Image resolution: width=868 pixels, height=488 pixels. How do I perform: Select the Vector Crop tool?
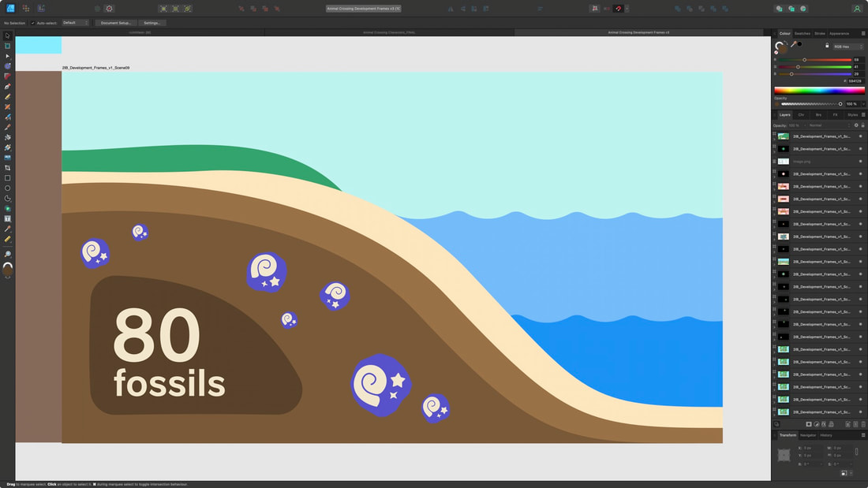coord(7,168)
